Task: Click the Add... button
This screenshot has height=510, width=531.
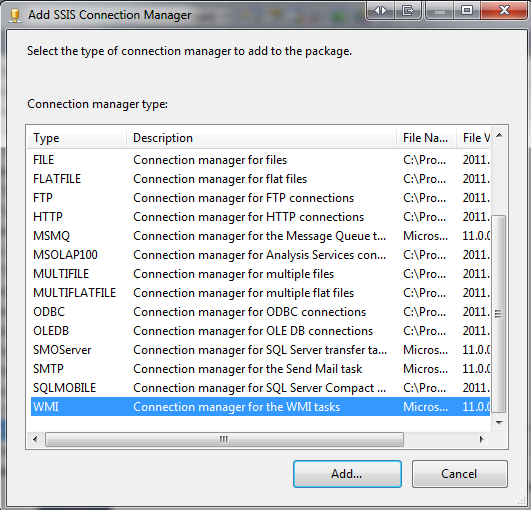Action: [x=347, y=474]
